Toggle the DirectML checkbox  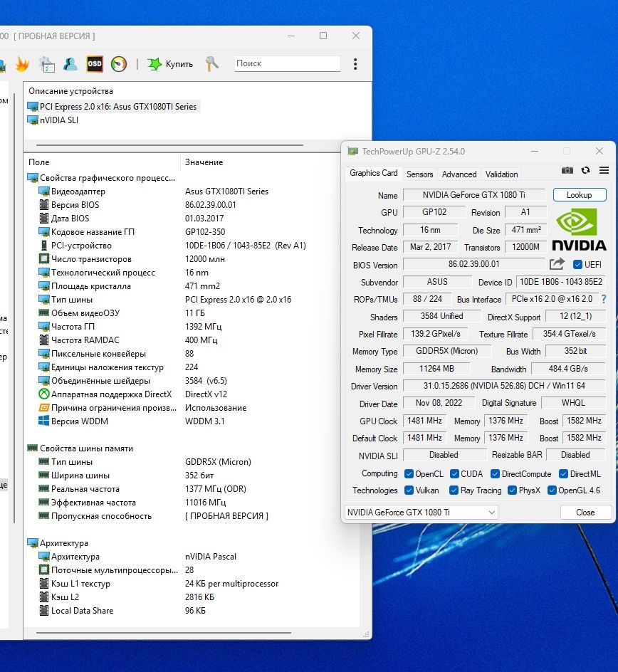[x=564, y=474]
